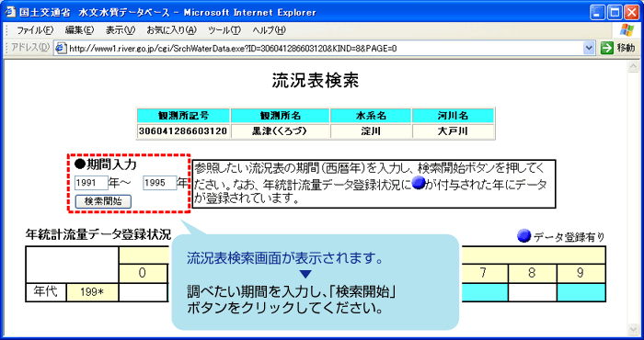Click the Windows flag logo in menu bar
This screenshot has height=340, width=644.
click(x=627, y=30)
